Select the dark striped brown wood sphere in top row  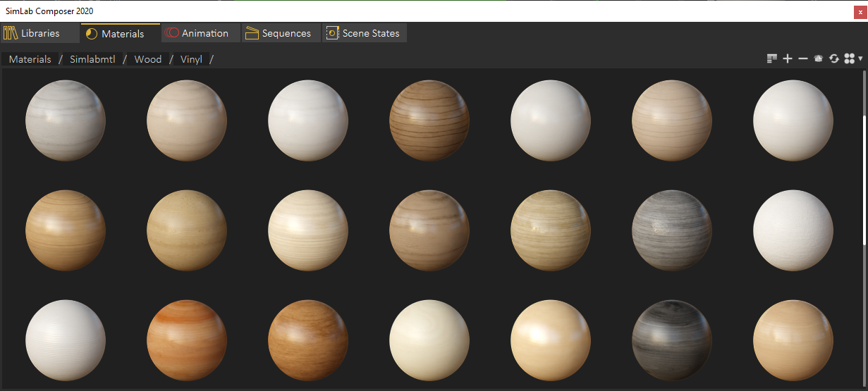point(429,120)
